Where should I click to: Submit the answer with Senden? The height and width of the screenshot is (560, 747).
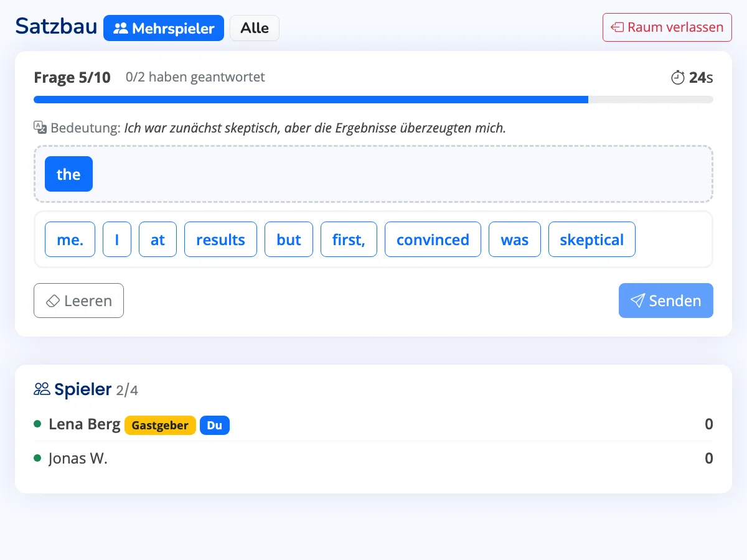coord(666,301)
